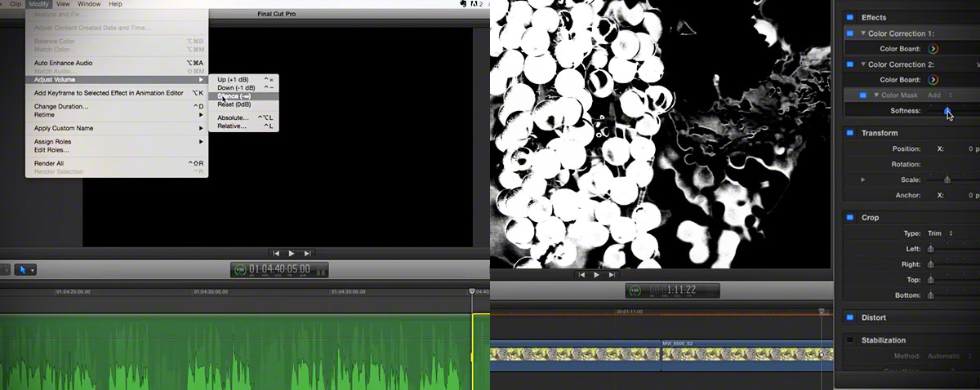Choose Absolute… in volume submenu
This screenshot has height=390, width=980.
[x=244, y=117]
